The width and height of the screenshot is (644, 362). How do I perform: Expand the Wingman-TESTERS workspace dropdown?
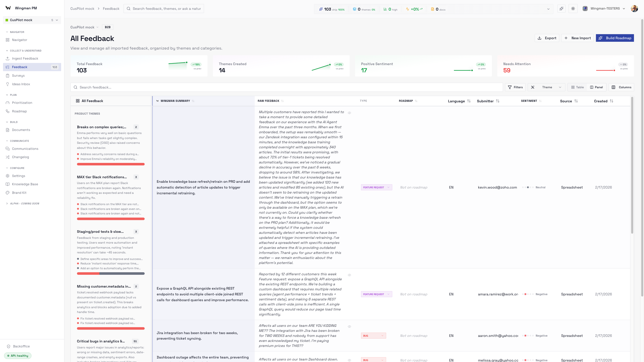[605, 9]
